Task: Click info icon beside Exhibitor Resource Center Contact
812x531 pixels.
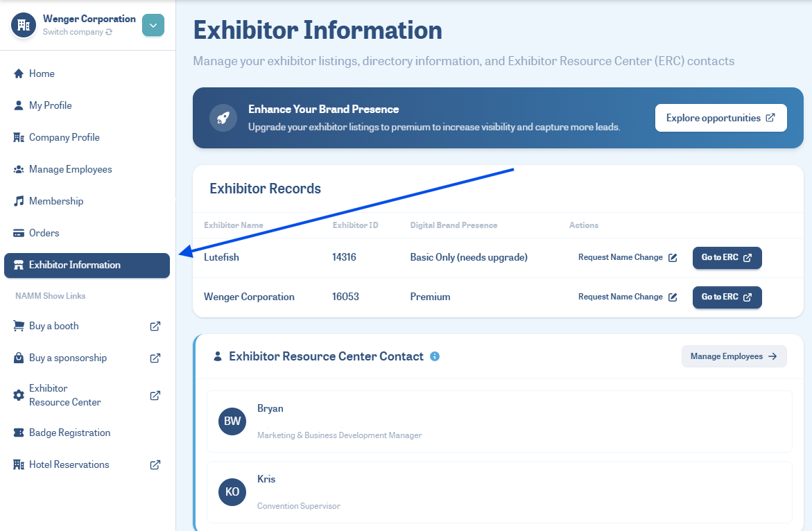Action: tap(435, 356)
